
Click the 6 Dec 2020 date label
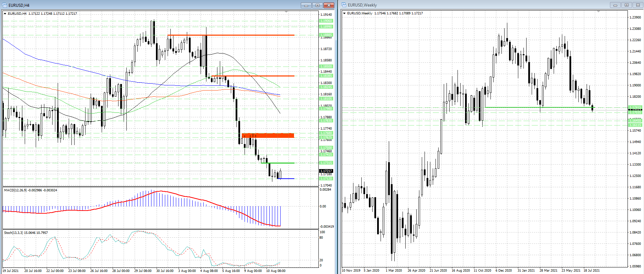[504, 271]
